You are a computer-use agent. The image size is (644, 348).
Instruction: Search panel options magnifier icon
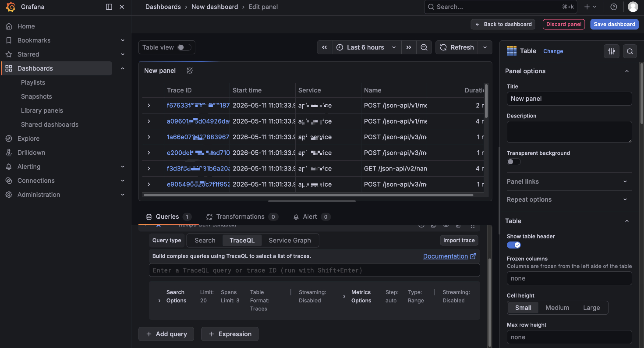[x=630, y=51]
